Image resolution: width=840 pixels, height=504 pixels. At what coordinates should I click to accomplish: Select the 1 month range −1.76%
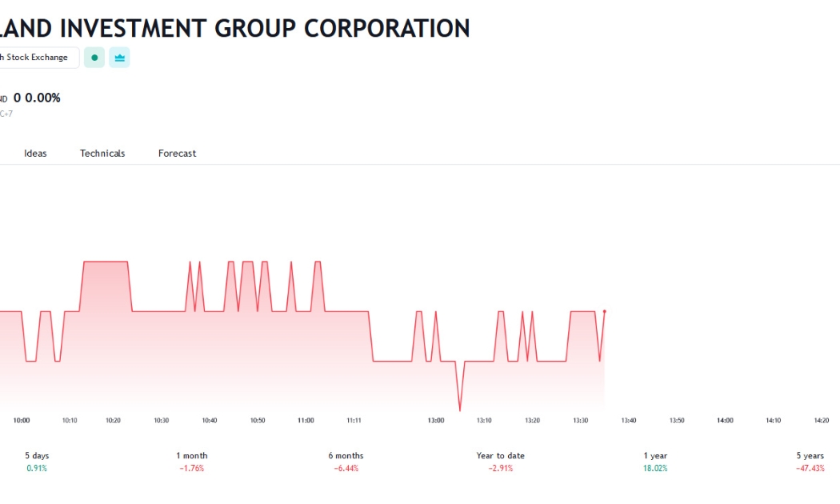coord(192,462)
